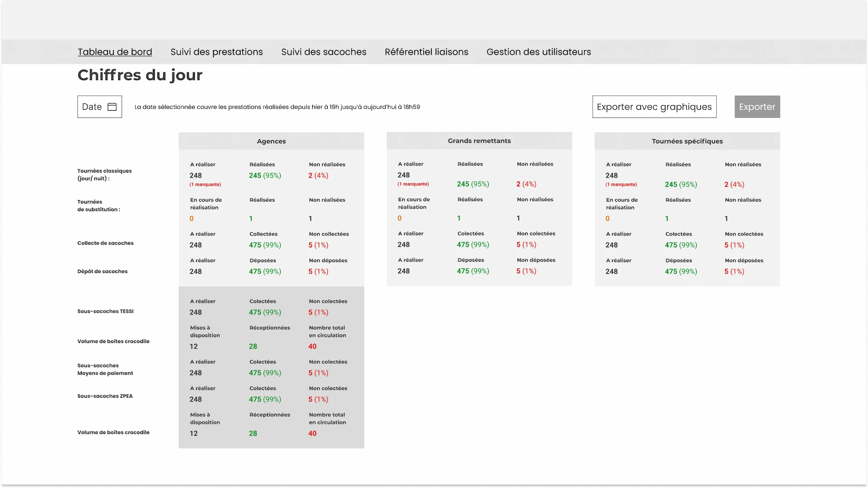Click Exporter avec graphiques button
This screenshot has width=868, height=488.
tap(654, 107)
